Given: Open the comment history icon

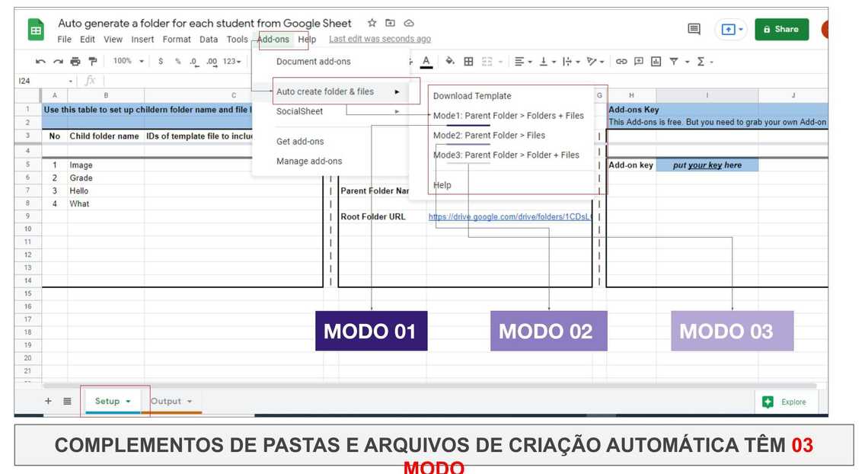Looking at the screenshot, I should (x=694, y=29).
